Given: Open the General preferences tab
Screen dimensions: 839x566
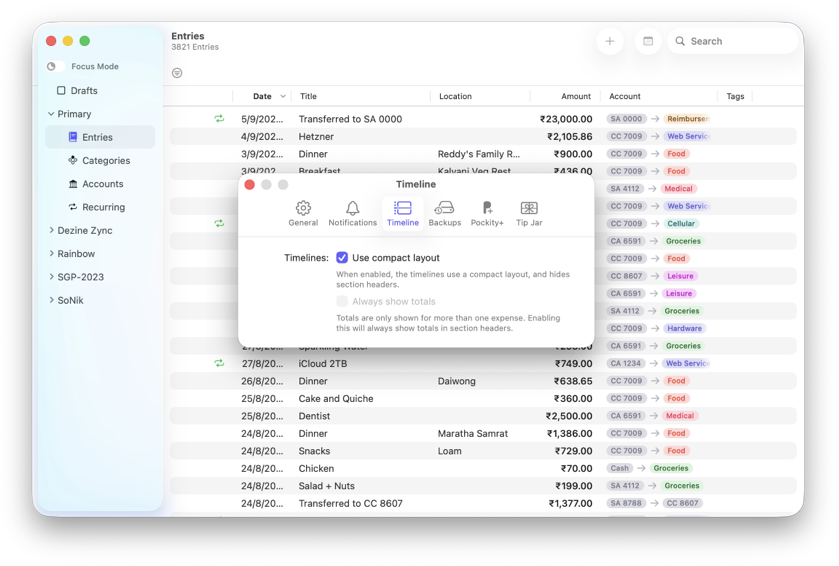Looking at the screenshot, I should pos(303,213).
